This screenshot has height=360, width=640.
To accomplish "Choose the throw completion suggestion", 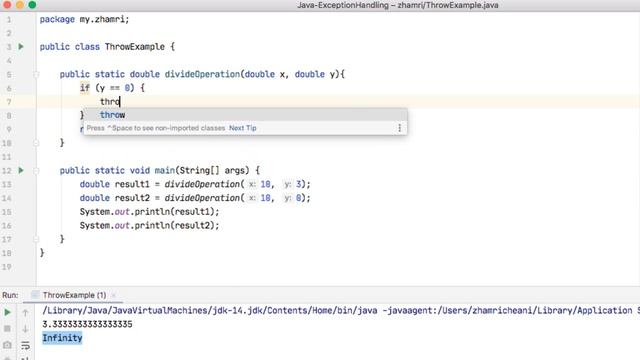I will pos(245,115).
